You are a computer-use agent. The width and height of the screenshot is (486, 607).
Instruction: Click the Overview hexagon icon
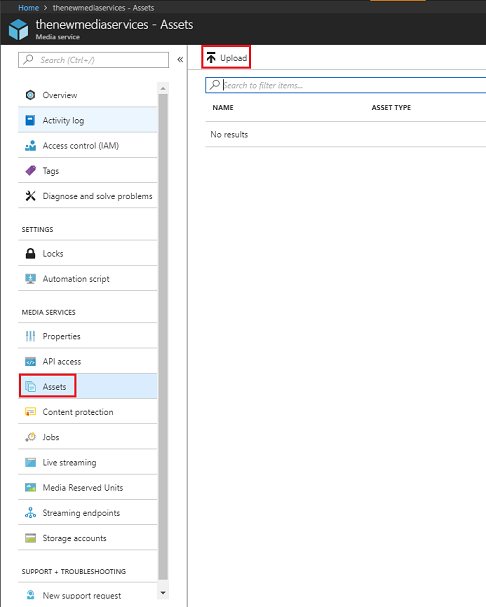point(30,95)
